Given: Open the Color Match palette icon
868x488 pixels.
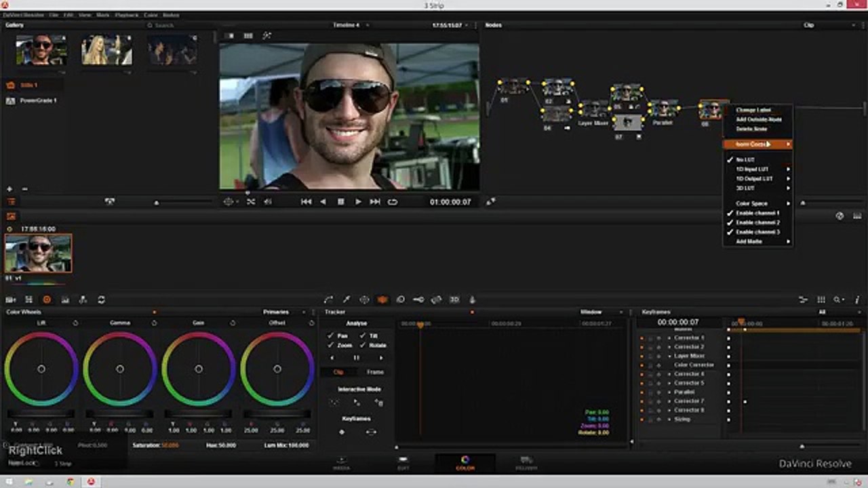Looking at the screenshot, I should point(28,300).
